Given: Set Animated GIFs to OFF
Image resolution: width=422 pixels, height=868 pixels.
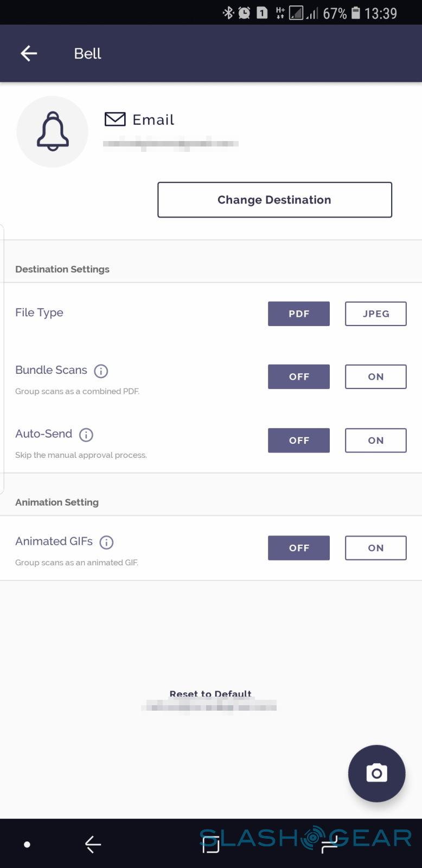Looking at the screenshot, I should pyautogui.click(x=299, y=548).
